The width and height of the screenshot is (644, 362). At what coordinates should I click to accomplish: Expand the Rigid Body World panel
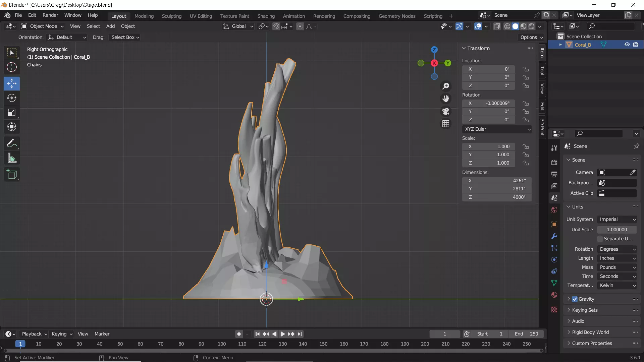point(590,332)
